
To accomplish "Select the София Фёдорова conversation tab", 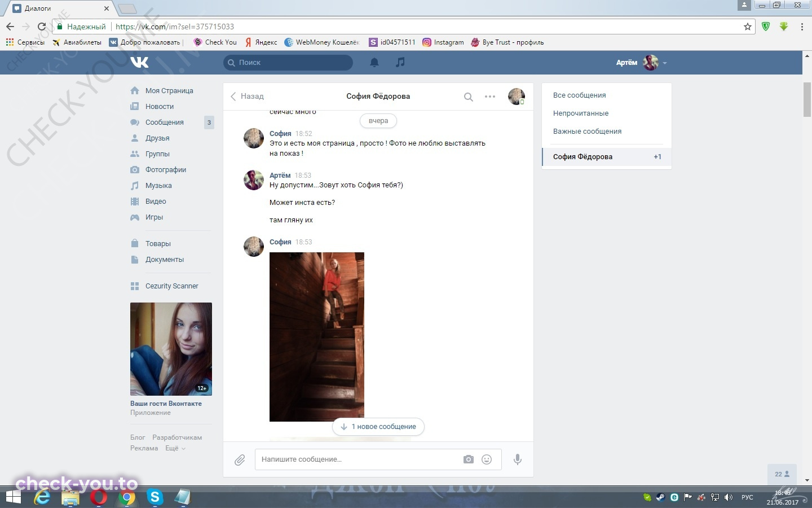I will (607, 157).
